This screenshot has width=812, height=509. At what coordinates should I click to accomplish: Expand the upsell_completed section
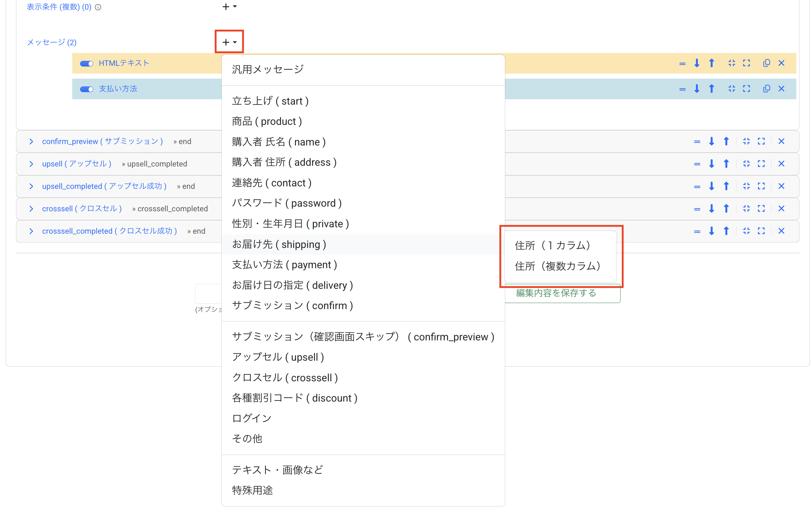point(31,186)
